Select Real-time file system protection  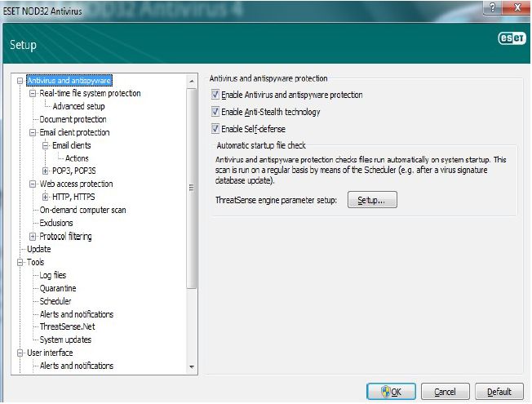[90, 94]
